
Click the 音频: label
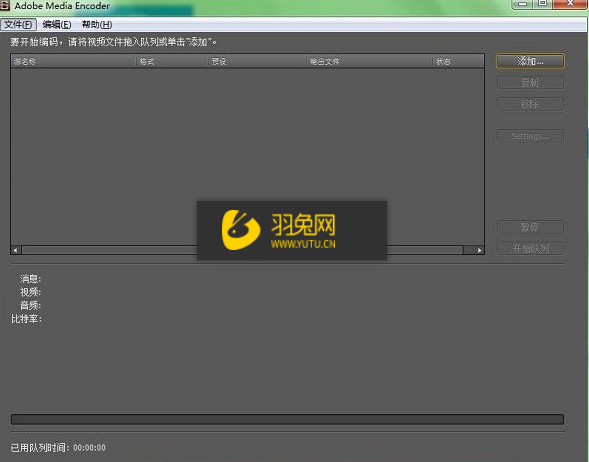tap(30, 305)
